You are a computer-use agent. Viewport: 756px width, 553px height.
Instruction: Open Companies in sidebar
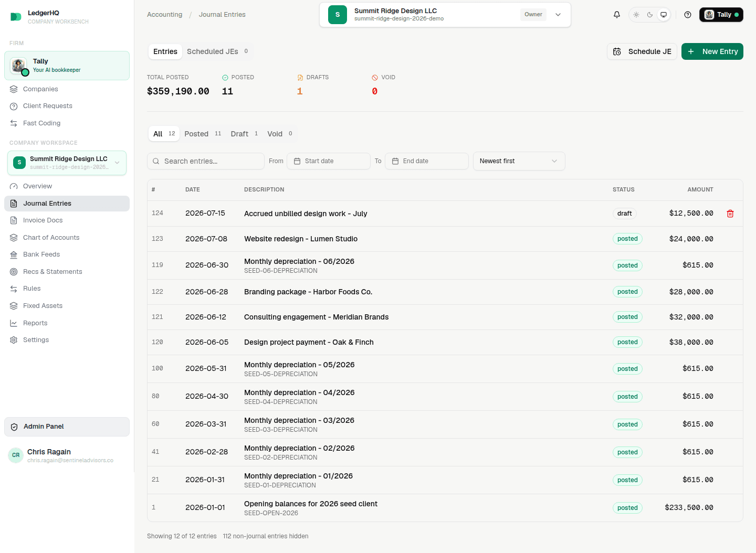(x=67, y=89)
